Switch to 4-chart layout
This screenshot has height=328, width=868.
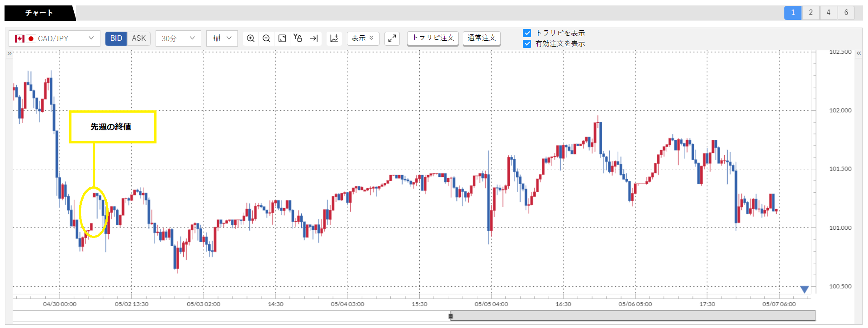click(828, 13)
